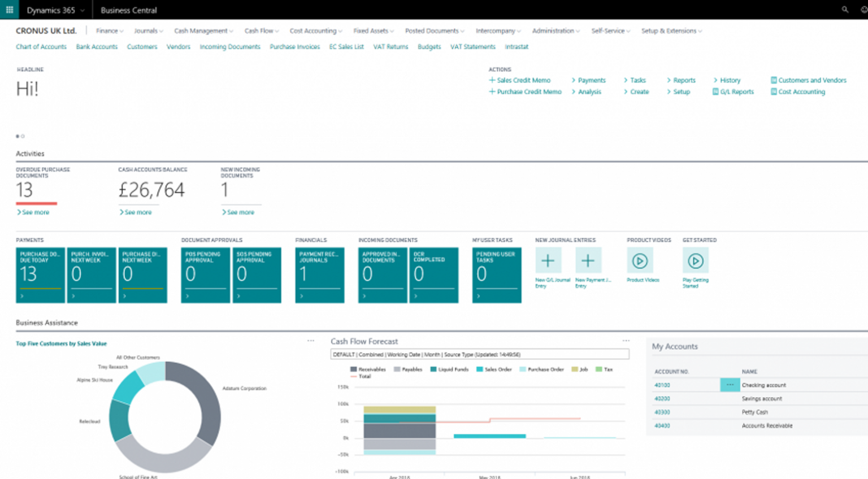Expand the Create actions group
Viewport: 868px width, 479px height.
coord(636,92)
